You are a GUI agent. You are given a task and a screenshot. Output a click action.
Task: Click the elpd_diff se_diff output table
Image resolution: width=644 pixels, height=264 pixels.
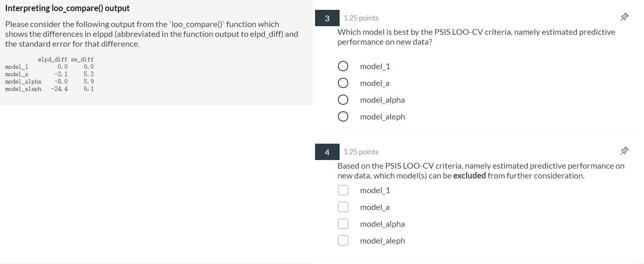(x=50, y=74)
